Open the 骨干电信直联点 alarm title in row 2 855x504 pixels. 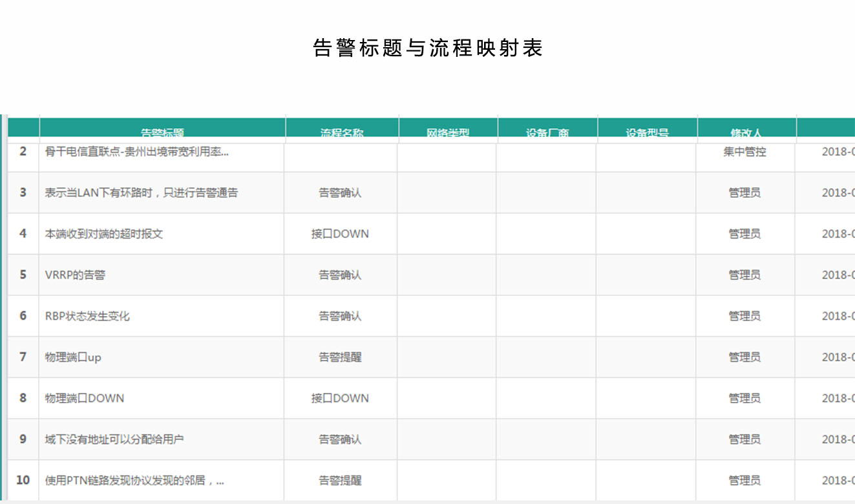point(136,152)
